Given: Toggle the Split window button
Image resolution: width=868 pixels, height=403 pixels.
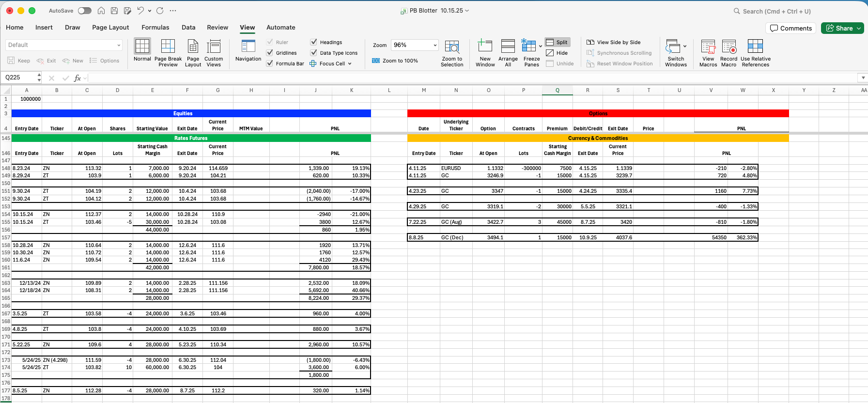Looking at the screenshot, I should tap(558, 42).
